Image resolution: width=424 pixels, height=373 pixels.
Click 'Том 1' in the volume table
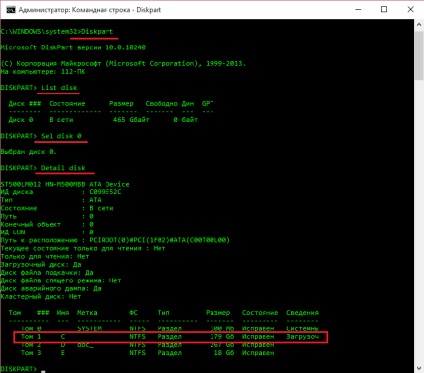click(x=31, y=337)
